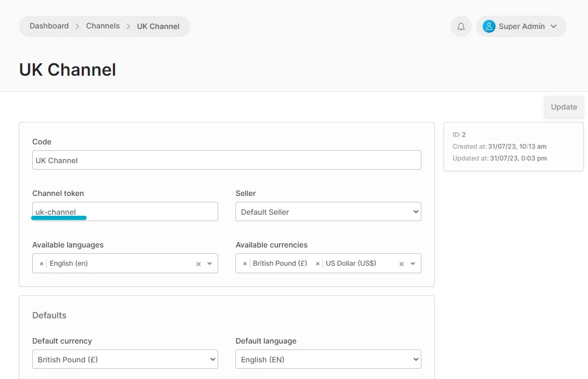The height and width of the screenshot is (379, 588).
Task: Open the Default currency dropdown
Action: 125,359
